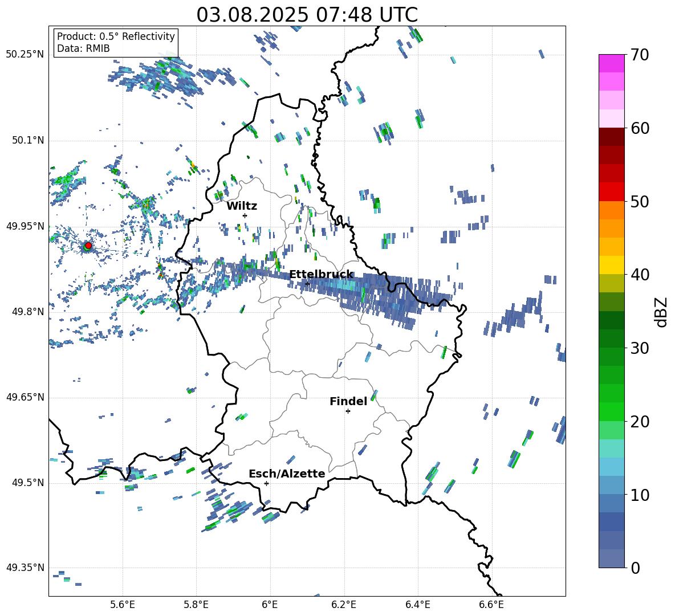Pick the bright green 20-22 dBZ swatch
The image size is (675, 616).
point(611,411)
